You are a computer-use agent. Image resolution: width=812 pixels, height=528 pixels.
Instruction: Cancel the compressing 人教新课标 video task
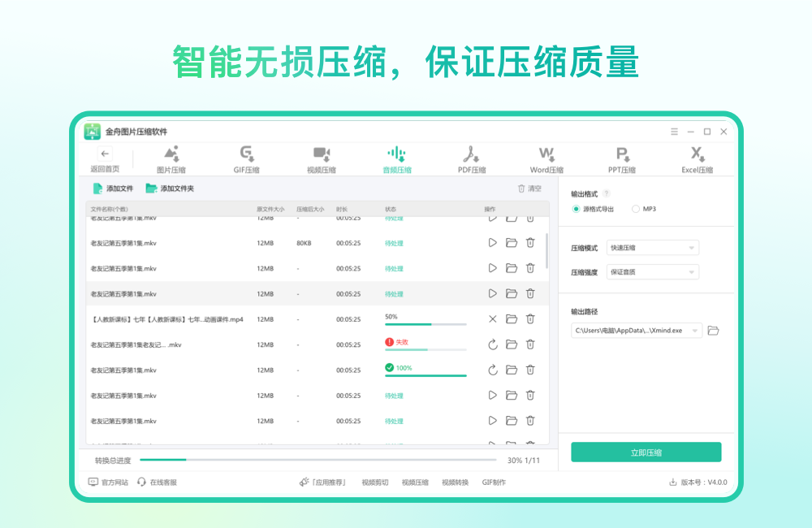(x=492, y=319)
